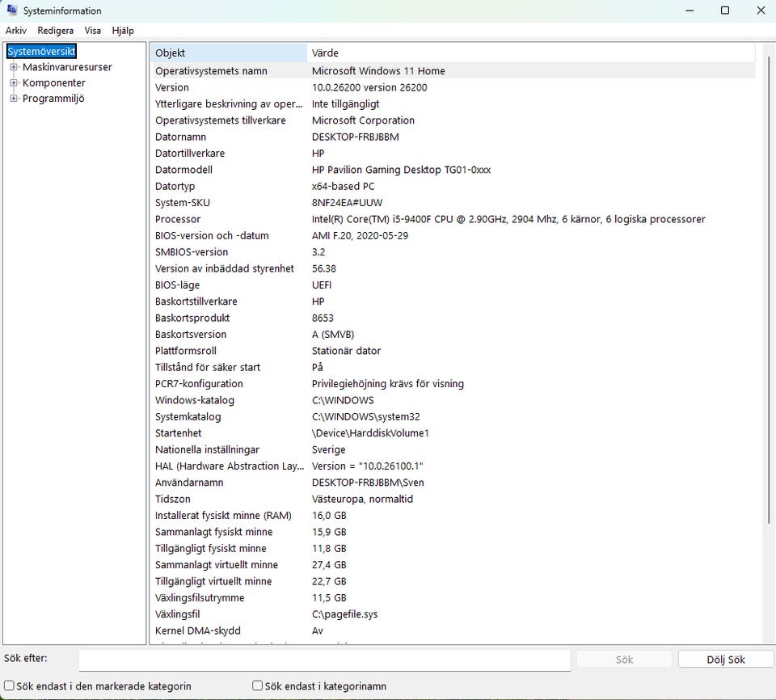This screenshot has height=700, width=776.
Task: Expand the Maskinvaruresurser tree node
Action: pyautogui.click(x=14, y=68)
